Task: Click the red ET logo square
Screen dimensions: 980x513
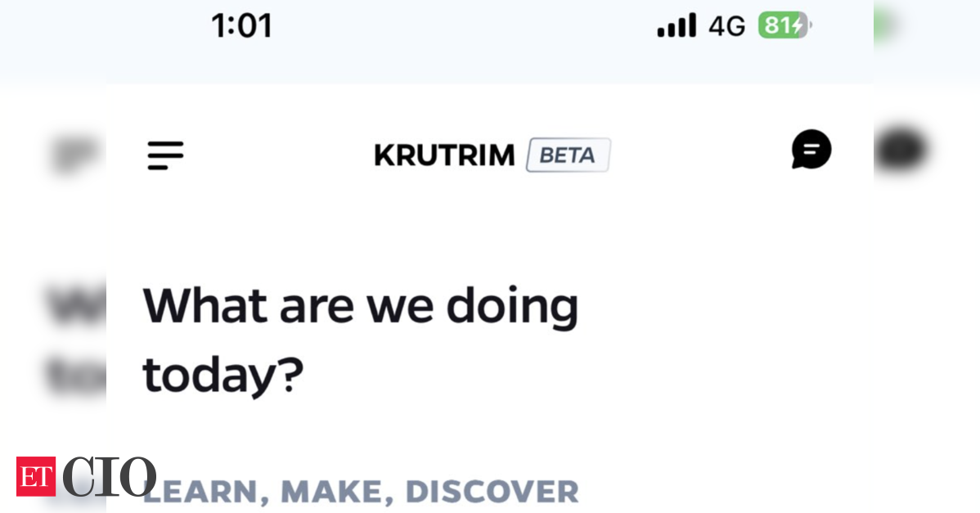Action: (36, 477)
